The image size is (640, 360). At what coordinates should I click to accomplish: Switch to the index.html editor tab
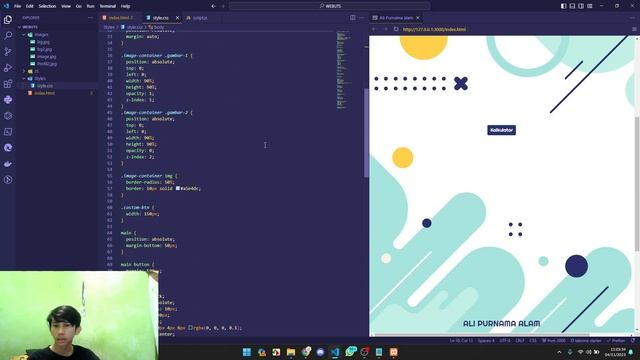(119, 18)
